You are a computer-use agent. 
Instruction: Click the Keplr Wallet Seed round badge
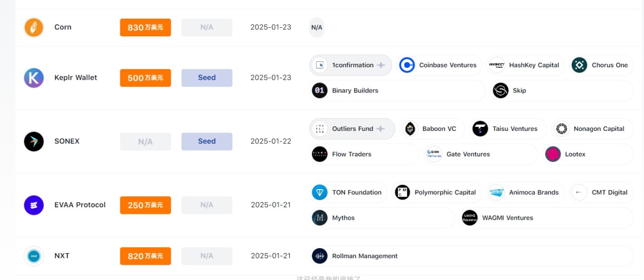[207, 78]
